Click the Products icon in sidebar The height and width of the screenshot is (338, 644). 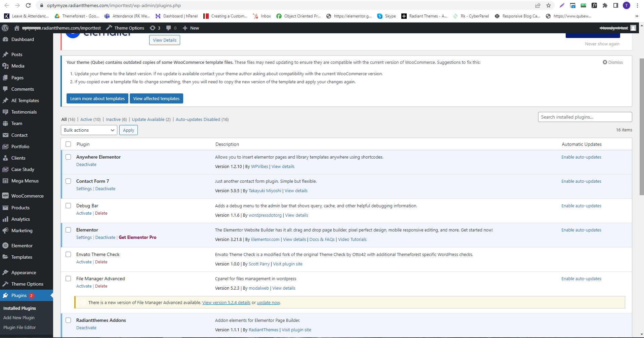(x=5, y=208)
